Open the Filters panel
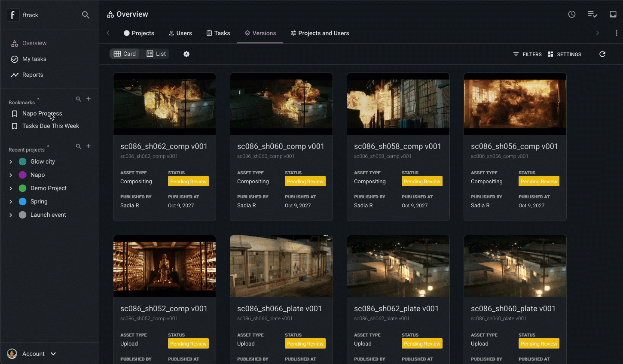 tap(527, 54)
